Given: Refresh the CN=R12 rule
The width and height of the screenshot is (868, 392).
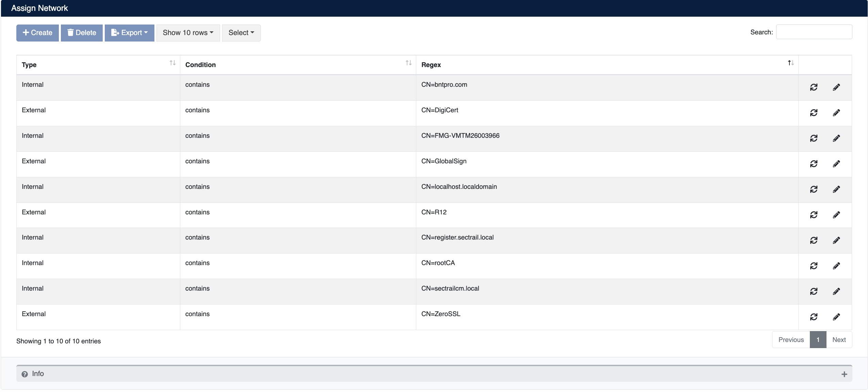Looking at the screenshot, I should [x=814, y=215].
